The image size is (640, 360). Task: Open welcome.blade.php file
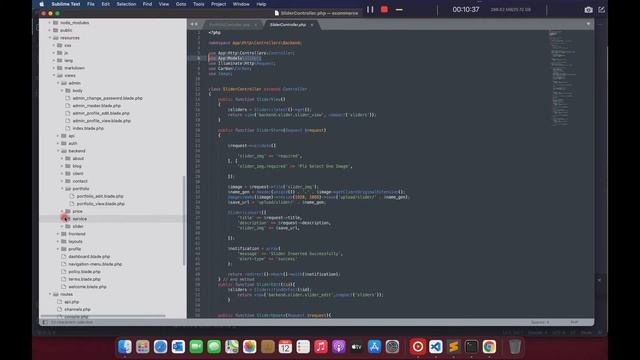tap(87, 287)
